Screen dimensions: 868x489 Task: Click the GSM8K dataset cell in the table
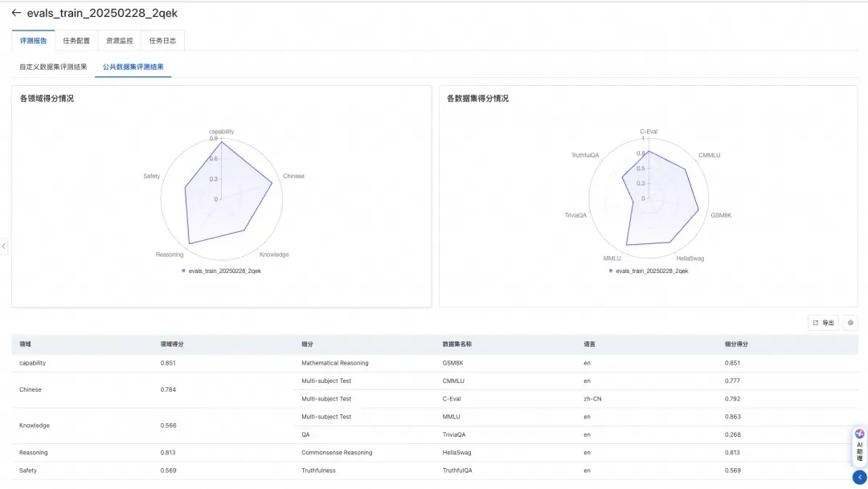(x=452, y=363)
